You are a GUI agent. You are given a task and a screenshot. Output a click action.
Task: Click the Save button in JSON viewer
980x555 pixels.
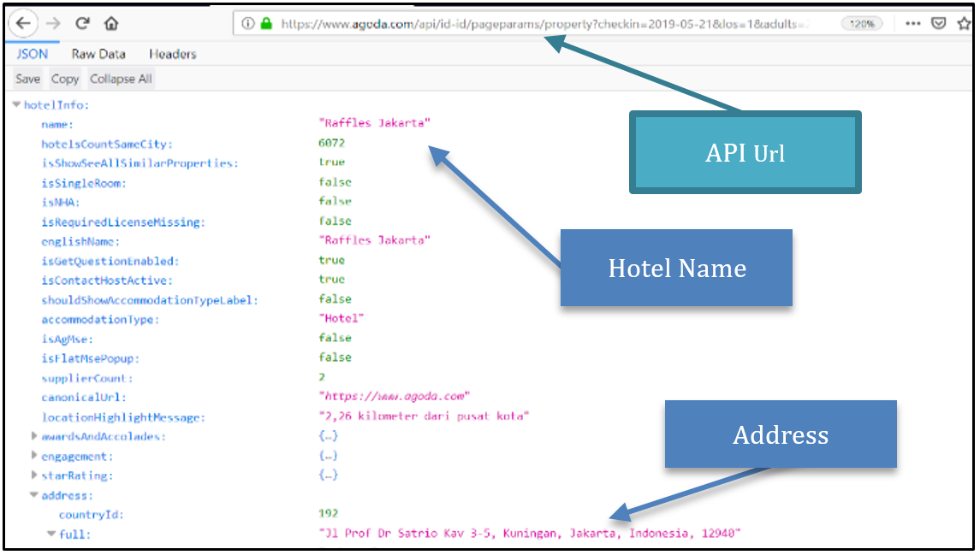[x=27, y=79]
